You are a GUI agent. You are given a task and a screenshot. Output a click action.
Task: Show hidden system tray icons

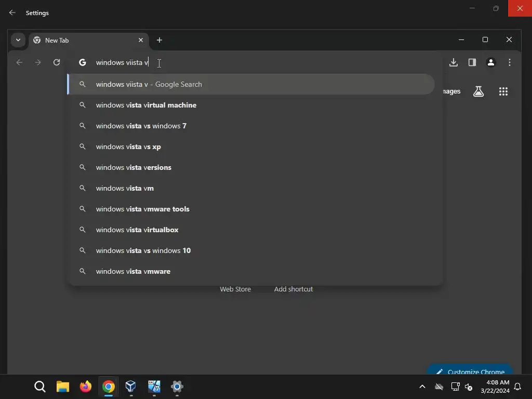[422, 387]
